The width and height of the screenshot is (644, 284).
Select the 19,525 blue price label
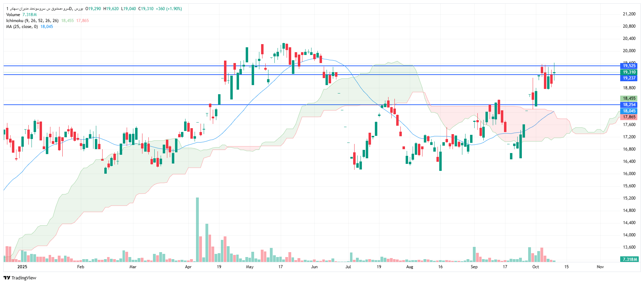pyautogui.click(x=629, y=66)
